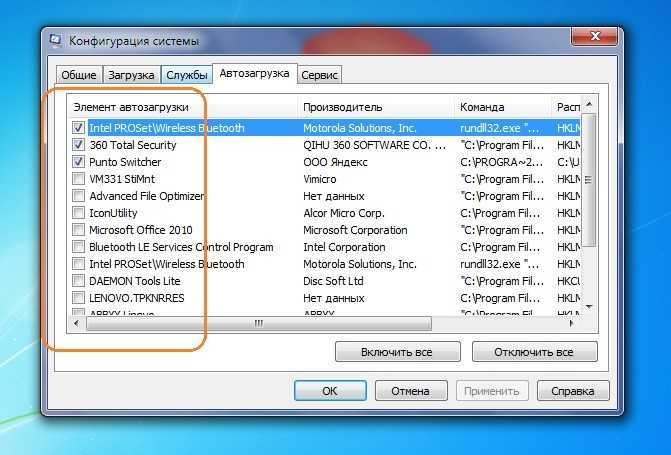The height and width of the screenshot is (455, 671).
Task: Select the Автозагрузка tab
Action: [x=254, y=73]
